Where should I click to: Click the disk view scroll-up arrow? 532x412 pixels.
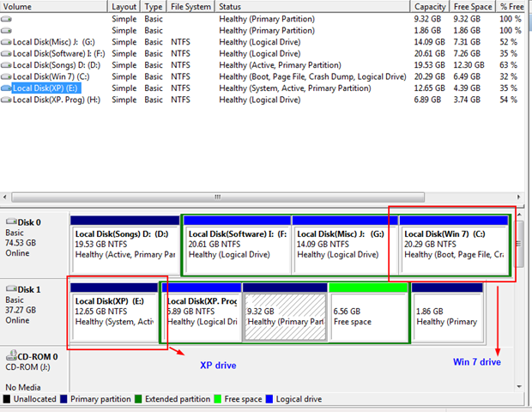pyautogui.click(x=519, y=215)
